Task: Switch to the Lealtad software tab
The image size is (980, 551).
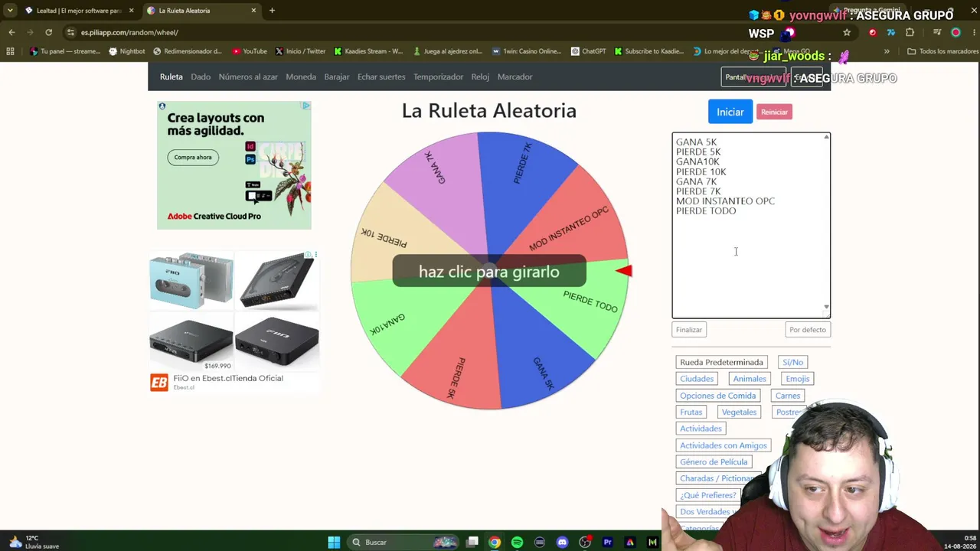Action: click(x=79, y=11)
